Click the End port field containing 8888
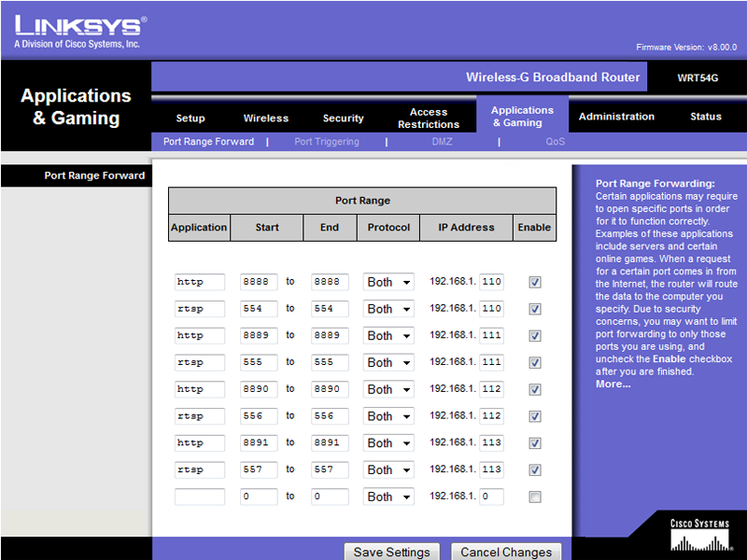 pos(330,282)
